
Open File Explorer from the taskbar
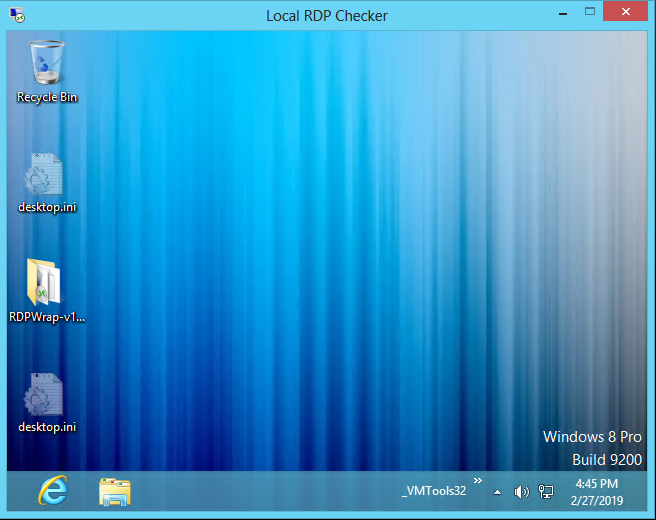point(115,491)
